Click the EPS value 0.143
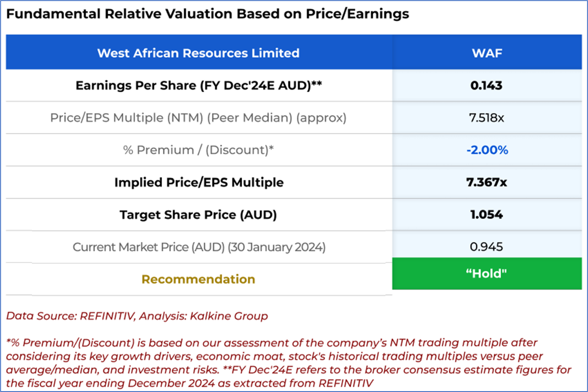This screenshot has width=588, height=392. [x=486, y=85]
